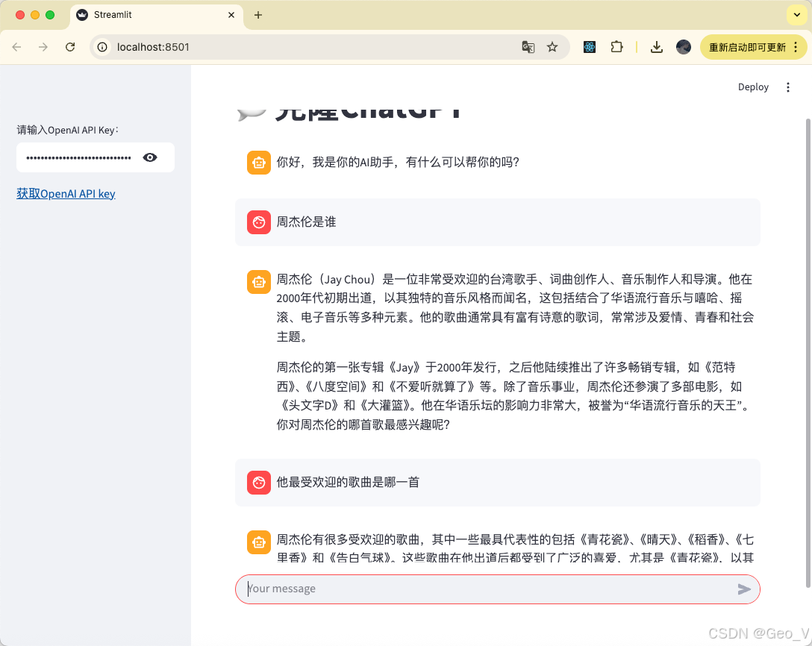Open the browser downloads icon
This screenshot has width=812, height=646.
657,46
